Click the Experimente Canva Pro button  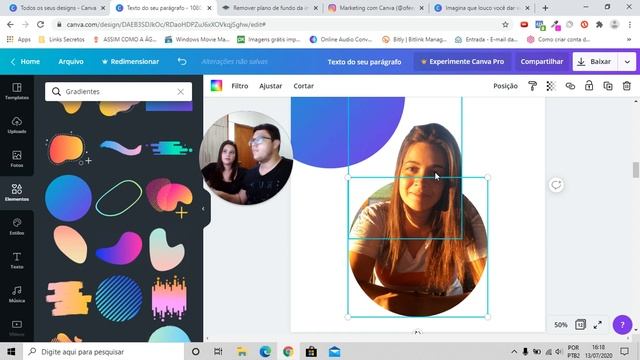[x=462, y=62]
